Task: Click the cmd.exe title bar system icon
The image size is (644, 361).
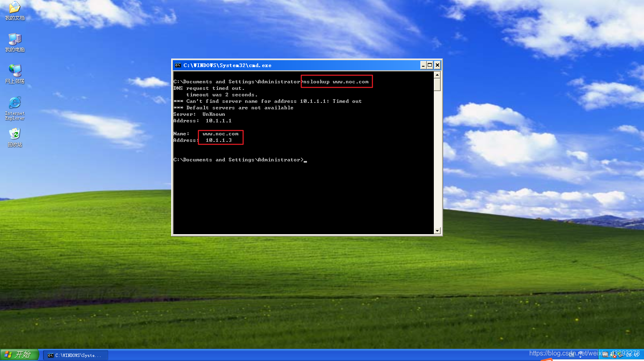Action: pyautogui.click(x=178, y=65)
